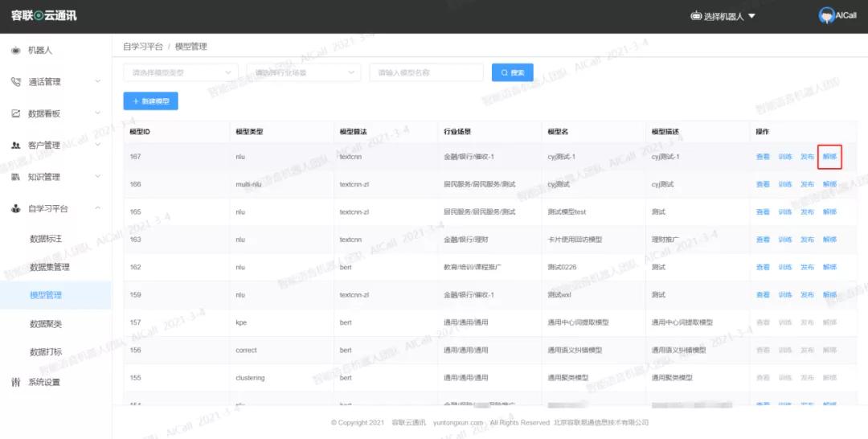Click 训练 for model 167

click(x=785, y=157)
